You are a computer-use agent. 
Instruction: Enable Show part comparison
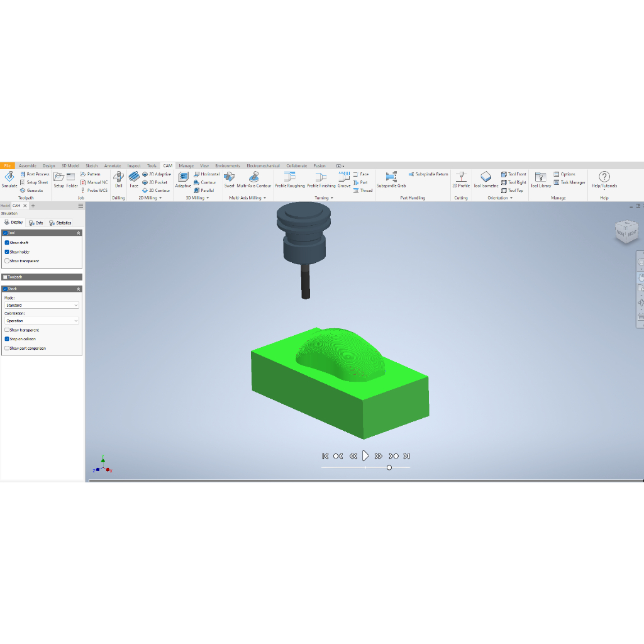7,348
